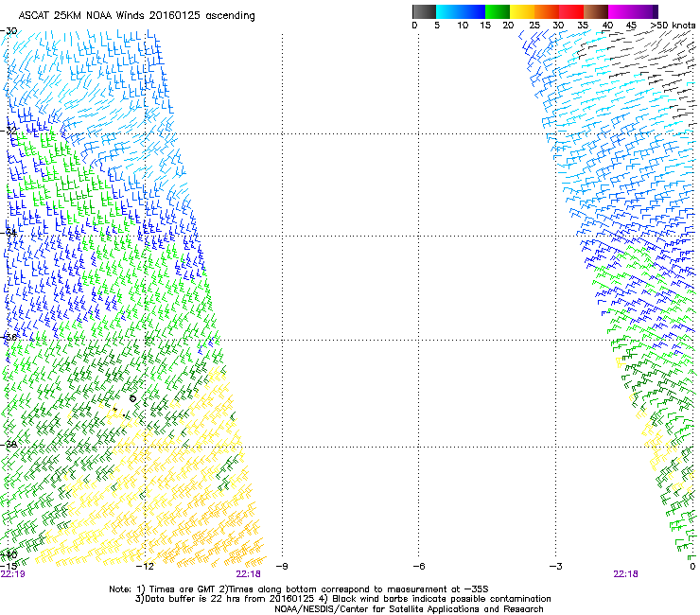700x615 pixels.
Task: Select the orange 25-30 knots color segment
Action: pos(547,11)
